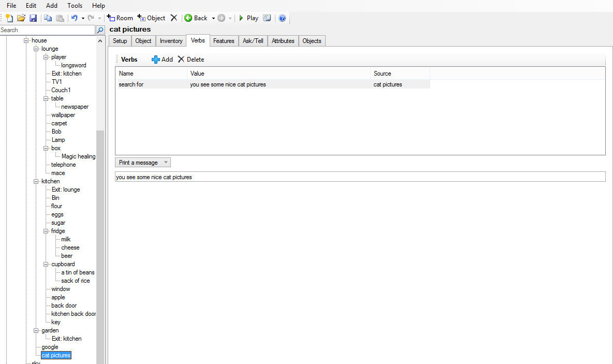Screen dimensions: 613x364
Task: Click the search magnifier icon
Action: tap(100, 31)
